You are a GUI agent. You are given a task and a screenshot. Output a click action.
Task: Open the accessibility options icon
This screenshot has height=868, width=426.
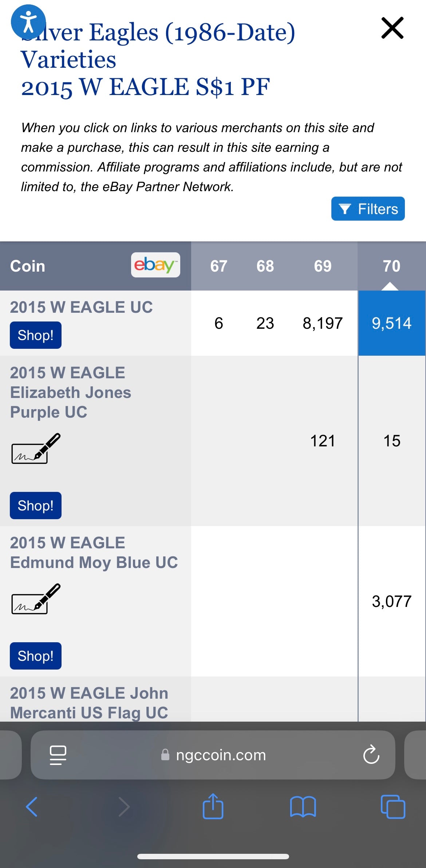click(28, 22)
